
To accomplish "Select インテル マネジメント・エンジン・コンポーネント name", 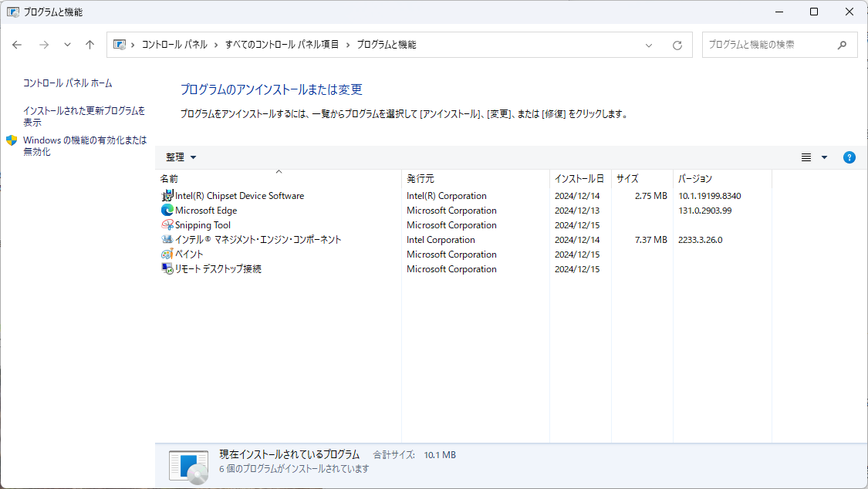I will 258,240.
